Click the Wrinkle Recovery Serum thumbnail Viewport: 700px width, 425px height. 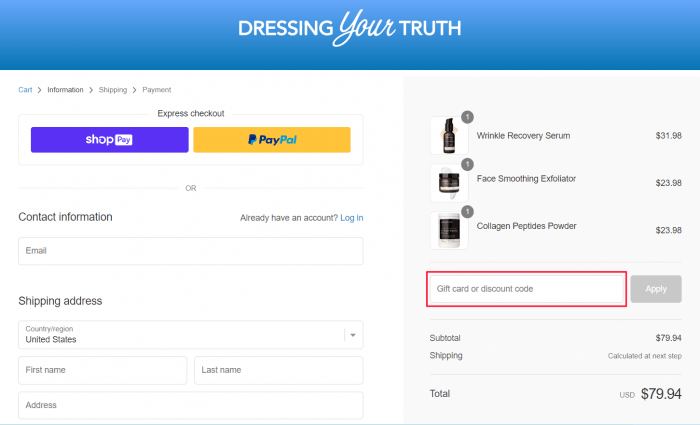point(449,135)
